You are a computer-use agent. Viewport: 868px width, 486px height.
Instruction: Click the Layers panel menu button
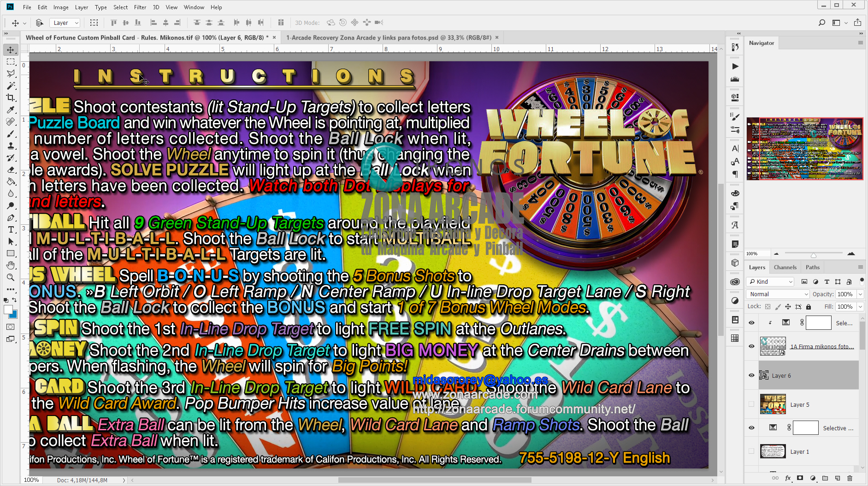click(861, 267)
